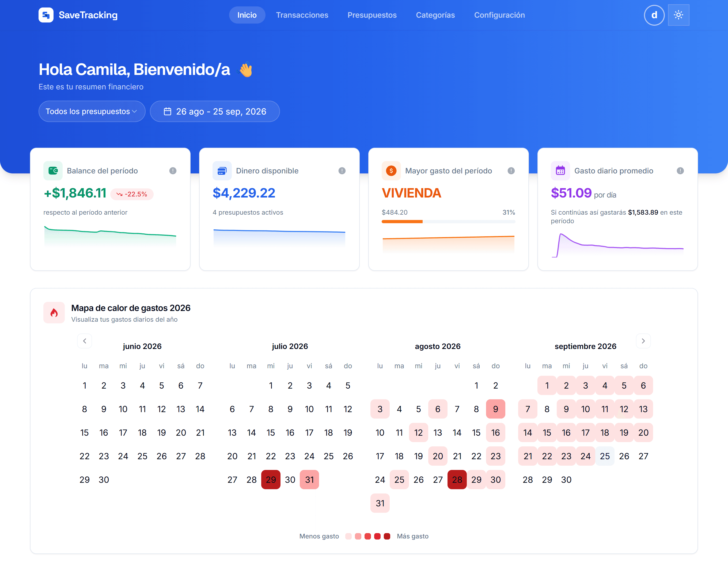Click the calendar icon in date range button
The width and height of the screenshot is (728, 562).
pyautogui.click(x=167, y=111)
